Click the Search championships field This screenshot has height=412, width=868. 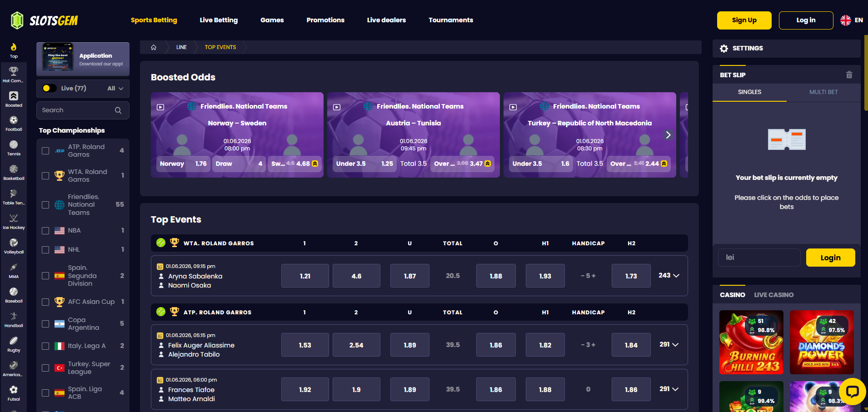point(83,110)
